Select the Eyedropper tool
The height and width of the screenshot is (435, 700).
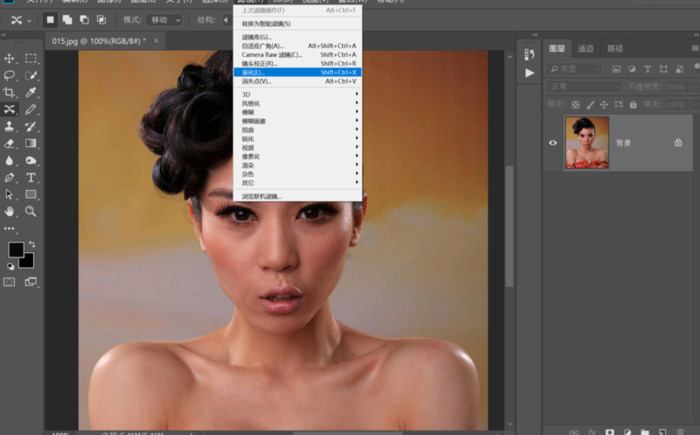click(31, 93)
